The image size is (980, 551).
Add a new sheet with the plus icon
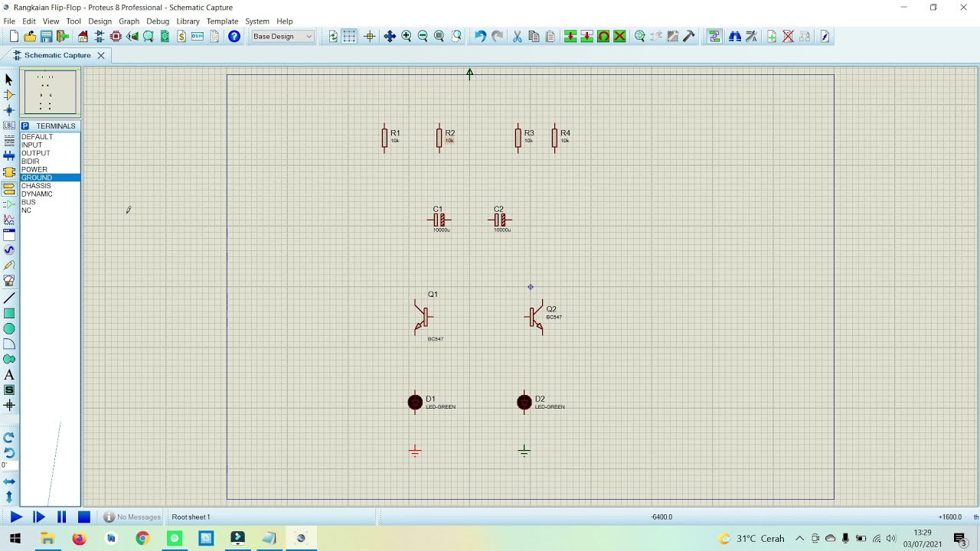click(x=772, y=37)
